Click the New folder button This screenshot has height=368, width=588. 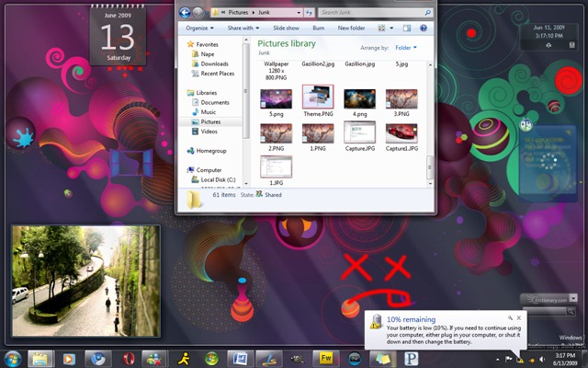[351, 29]
